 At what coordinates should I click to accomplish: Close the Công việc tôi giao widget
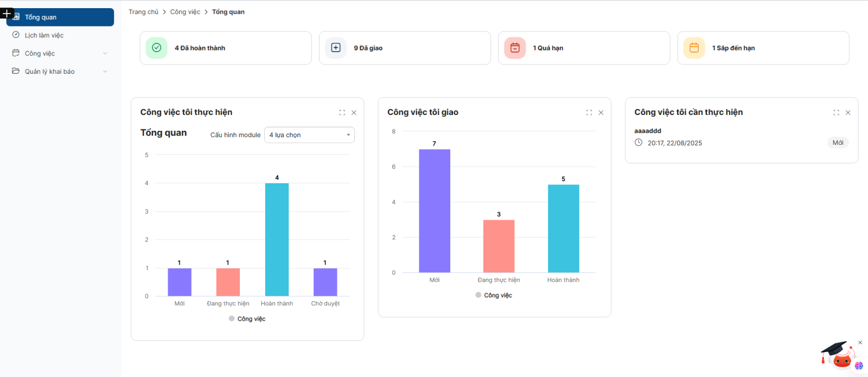click(x=601, y=113)
